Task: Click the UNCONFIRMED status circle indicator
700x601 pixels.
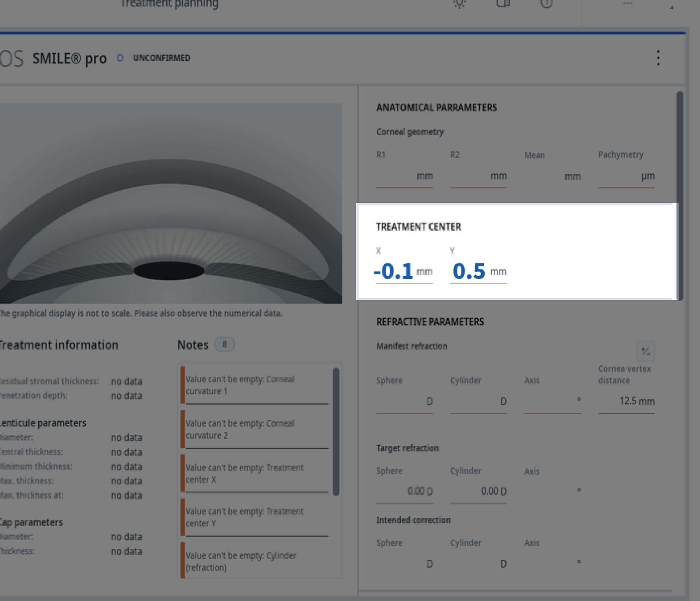Action: (120, 58)
